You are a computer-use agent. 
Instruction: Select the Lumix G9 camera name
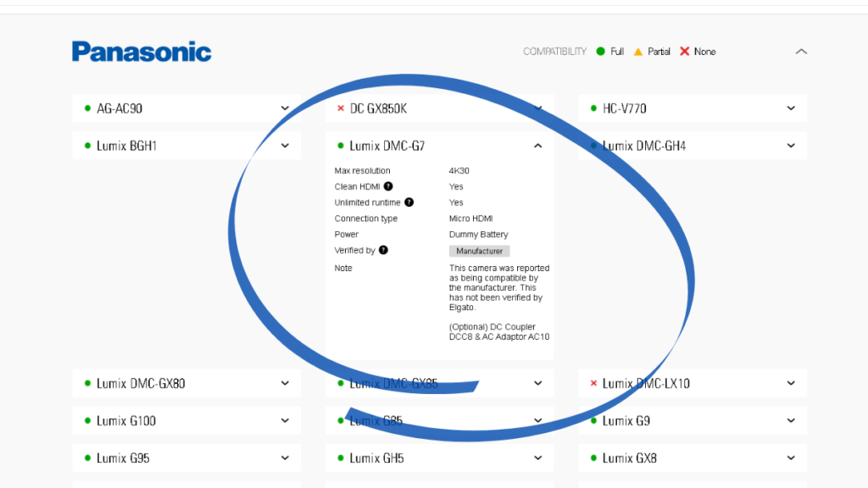click(x=626, y=420)
